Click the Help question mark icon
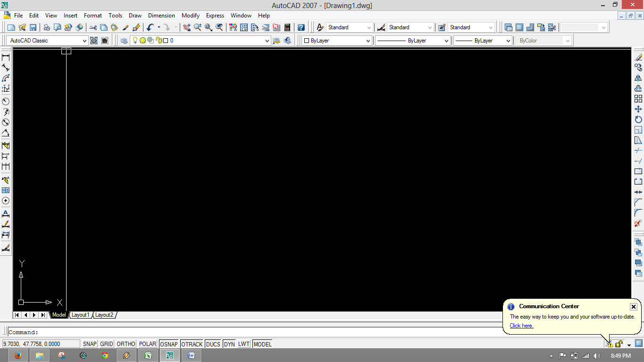This screenshot has height=362, width=644. pos(301,27)
